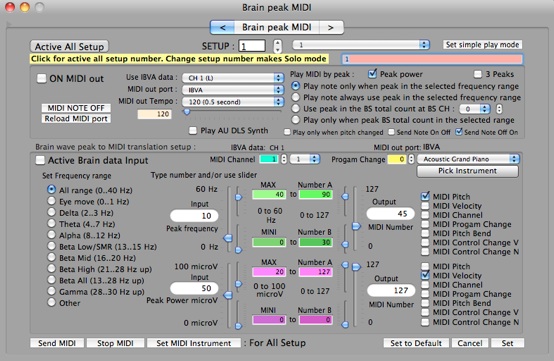Click MIDI NOTE OFF button
Screen dimensions: 554x361
pos(76,108)
